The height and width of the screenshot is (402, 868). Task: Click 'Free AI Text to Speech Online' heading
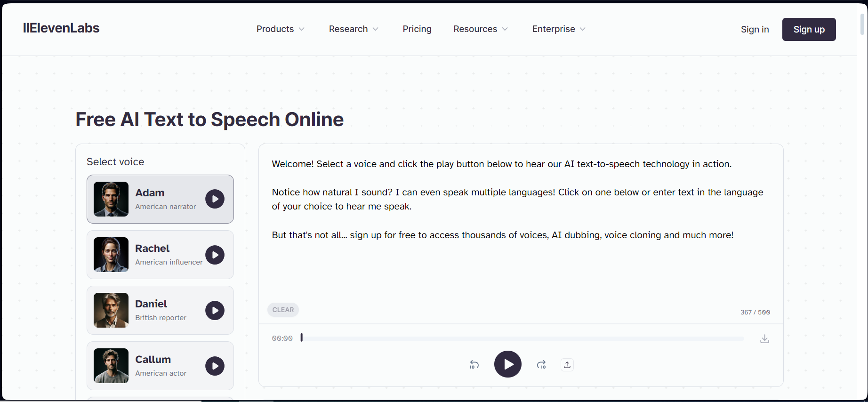pyautogui.click(x=209, y=120)
